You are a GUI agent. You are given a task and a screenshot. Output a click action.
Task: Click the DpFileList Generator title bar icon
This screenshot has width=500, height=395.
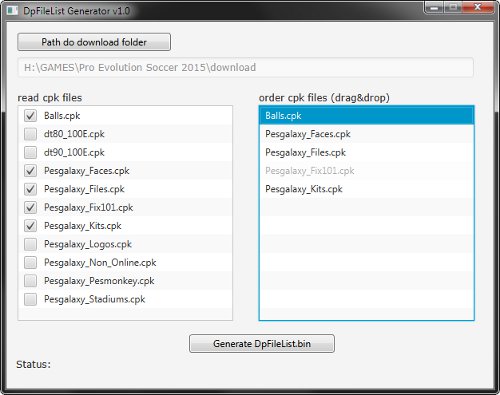(x=13, y=10)
